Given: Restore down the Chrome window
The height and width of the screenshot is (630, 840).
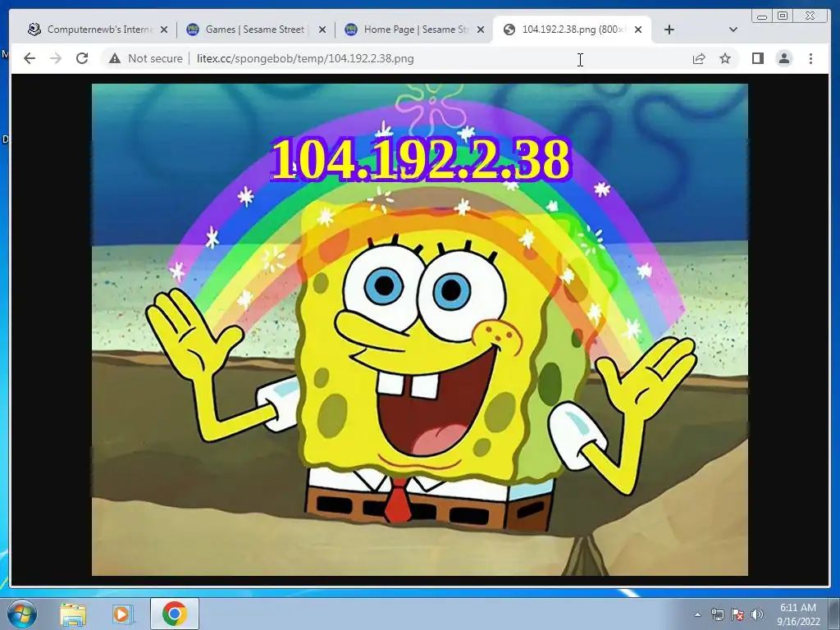Looking at the screenshot, I should (783, 16).
